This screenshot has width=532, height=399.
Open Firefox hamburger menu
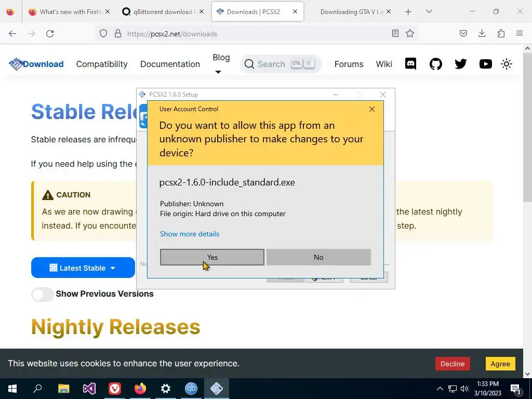520,33
